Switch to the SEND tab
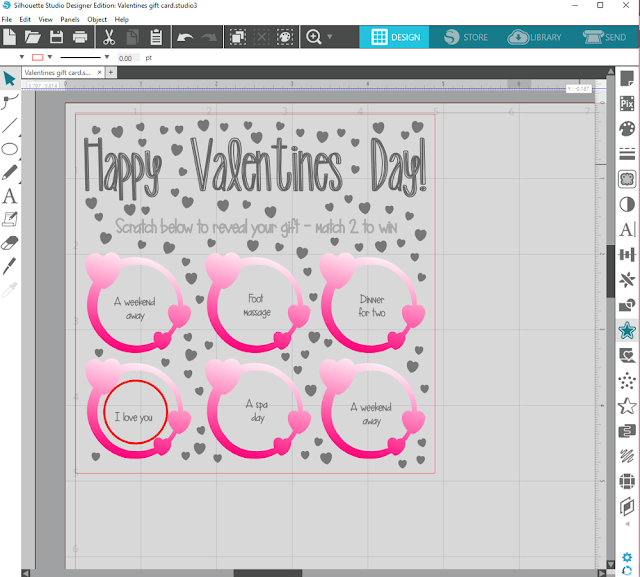Screen dimensions: 640x577 click(x=604, y=37)
